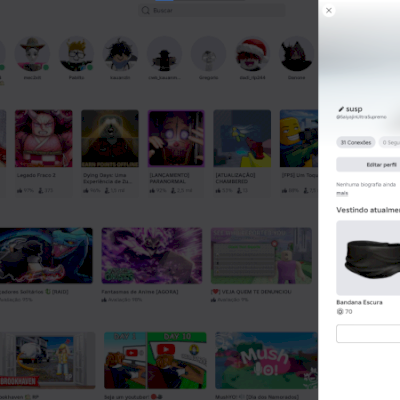Screen dimensions: 400x400
Task: Open Gregorio's friend avatar
Action: tap(208, 54)
